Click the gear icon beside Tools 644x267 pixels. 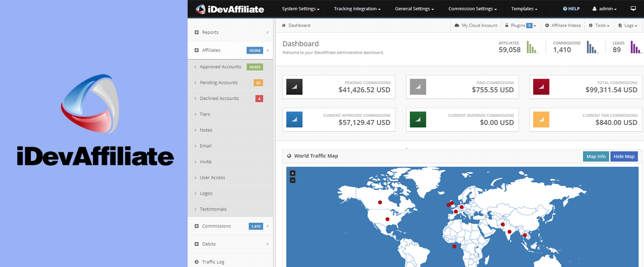coord(591,25)
